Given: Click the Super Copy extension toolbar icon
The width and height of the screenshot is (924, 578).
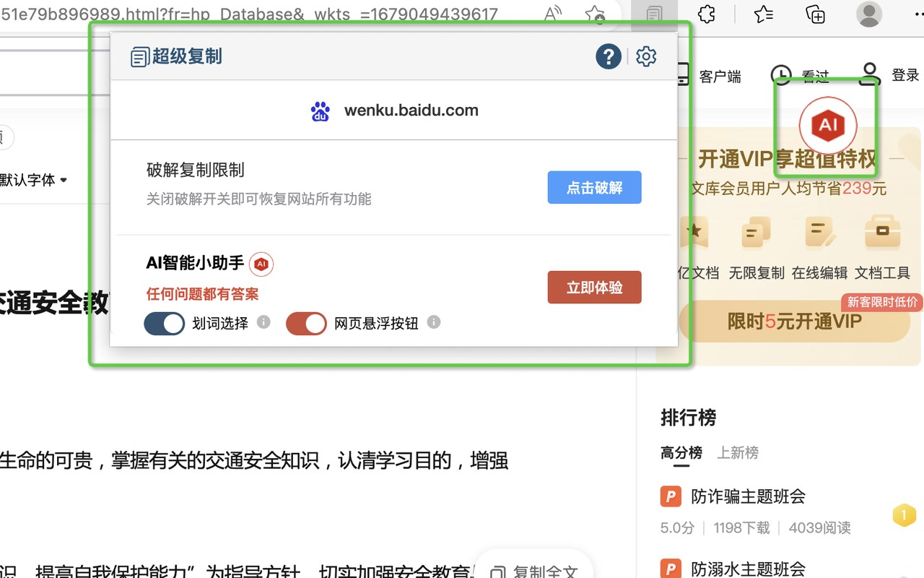Looking at the screenshot, I should point(654,14).
